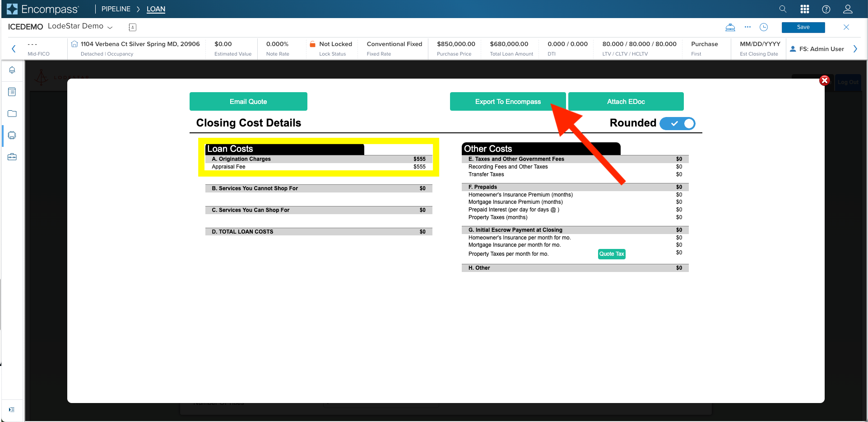
Task: Click the orange lock status icon
Action: 312,44
